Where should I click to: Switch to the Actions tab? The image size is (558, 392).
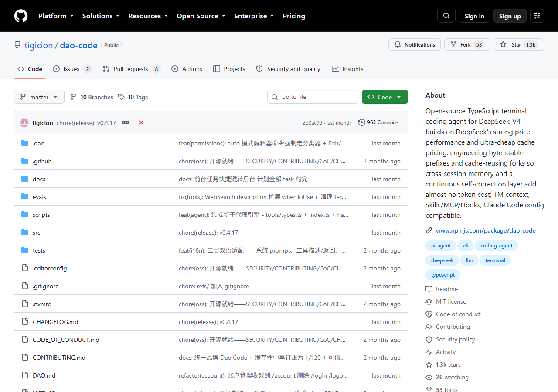click(x=187, y=69)
